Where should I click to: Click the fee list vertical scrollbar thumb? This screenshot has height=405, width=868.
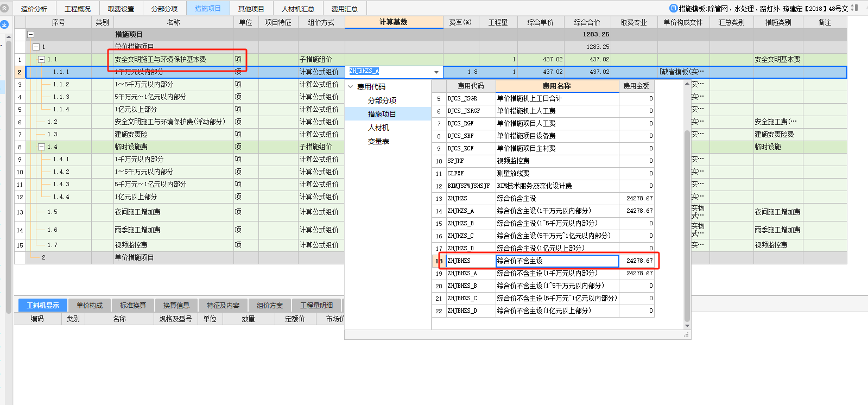[687, 225]
